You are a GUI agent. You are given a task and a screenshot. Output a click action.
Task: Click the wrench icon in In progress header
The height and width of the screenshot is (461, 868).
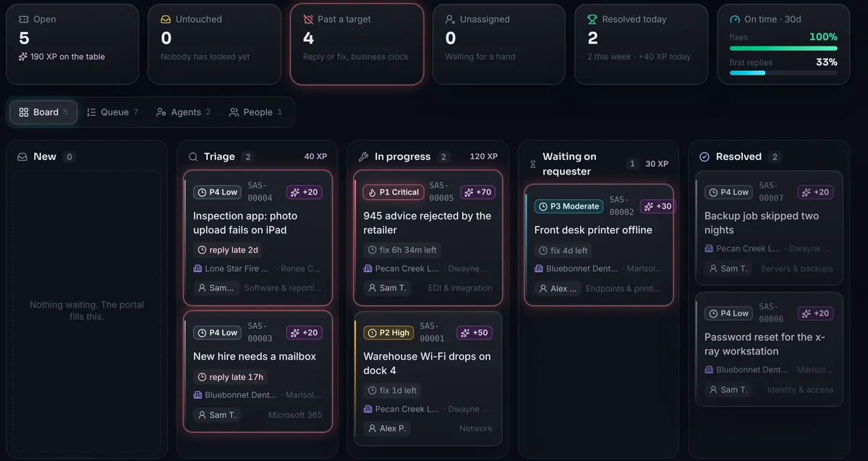pyautogui.click(x=364, y=157)
